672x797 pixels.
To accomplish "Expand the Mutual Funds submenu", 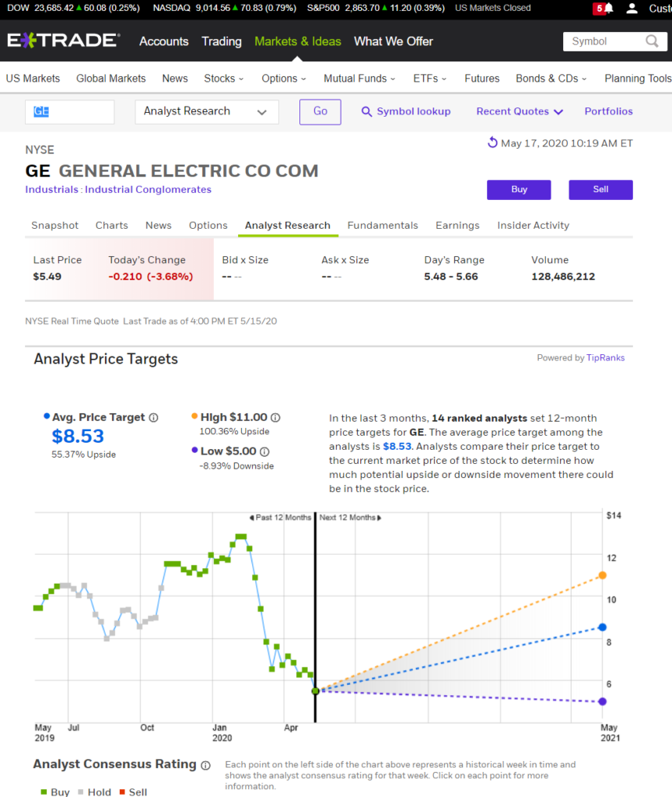I will [x=359, y=79].
